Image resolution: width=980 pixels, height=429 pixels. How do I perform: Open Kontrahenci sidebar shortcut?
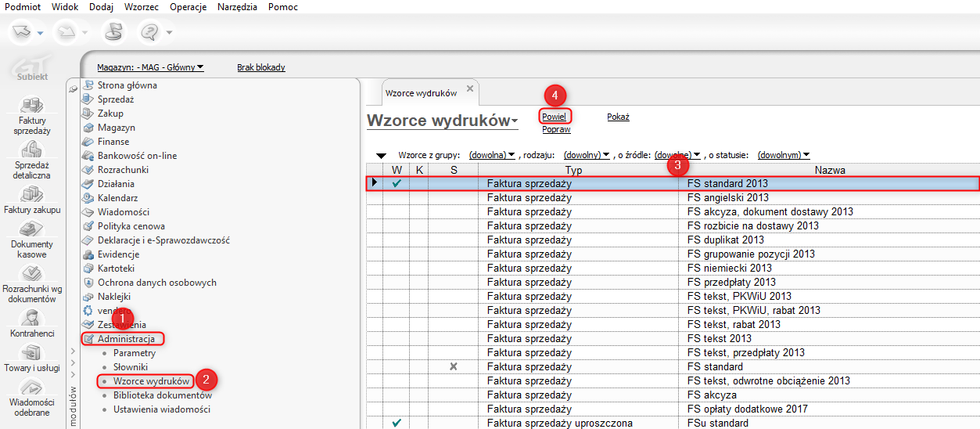[x=32, y=323]
